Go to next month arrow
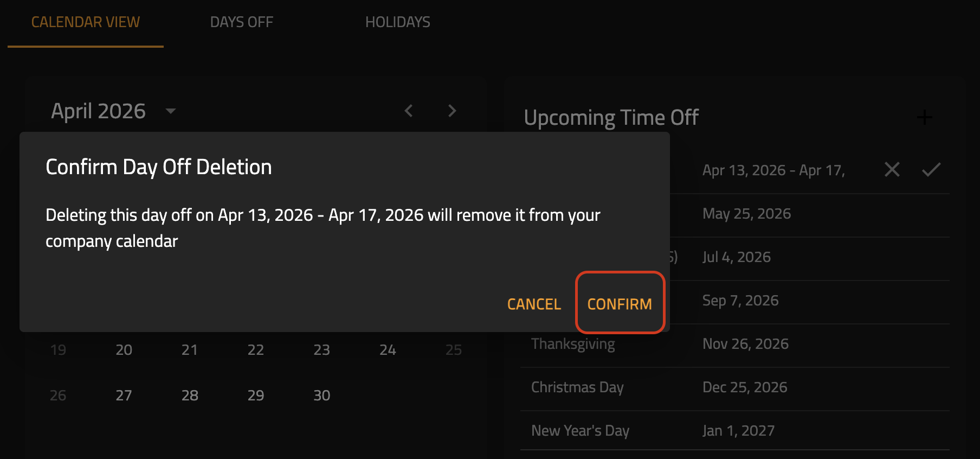This screenshot has height=459, width=980. point(452,111)
